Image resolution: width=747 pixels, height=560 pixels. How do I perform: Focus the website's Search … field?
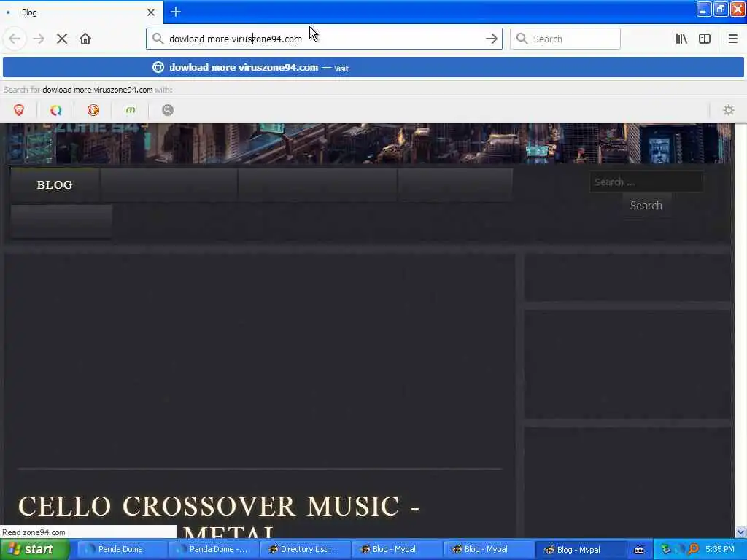point(646,182)
